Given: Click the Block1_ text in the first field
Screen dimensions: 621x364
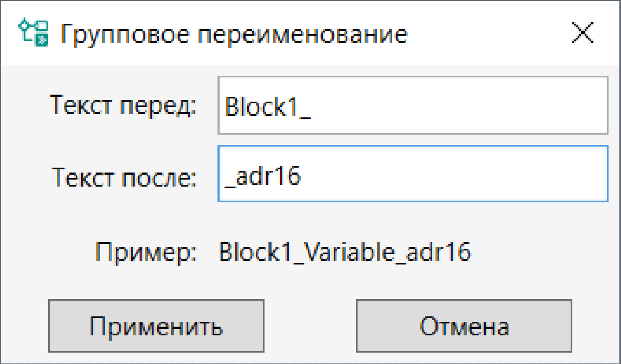Looking at the screenshot, I should coord(267,106).
